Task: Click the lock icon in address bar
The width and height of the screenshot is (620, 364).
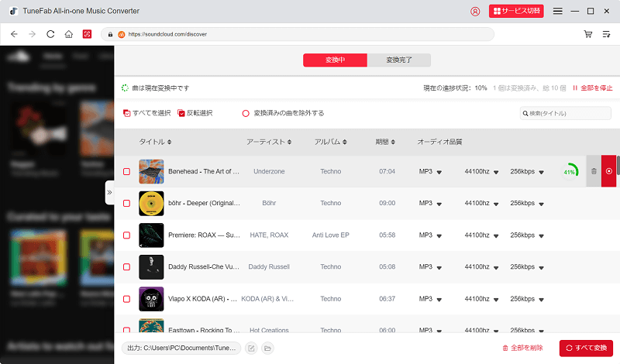Action: pyautogui.click(x=110, y=34)
